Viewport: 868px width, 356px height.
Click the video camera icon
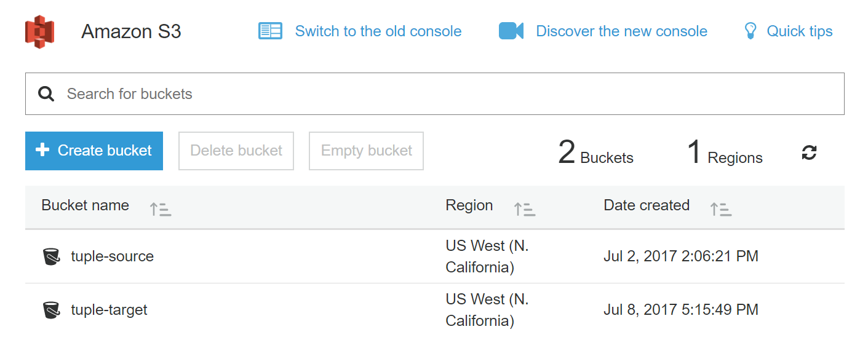point(511,31)
